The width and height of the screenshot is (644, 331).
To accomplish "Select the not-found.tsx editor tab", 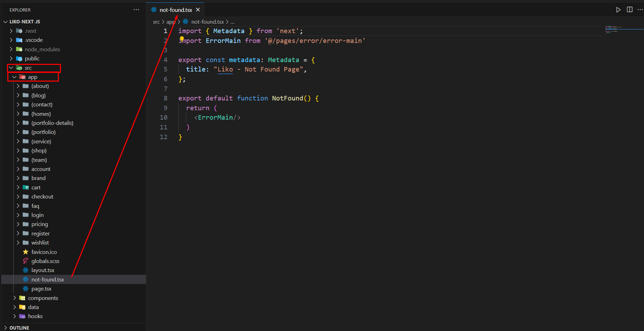I will 176,10.
